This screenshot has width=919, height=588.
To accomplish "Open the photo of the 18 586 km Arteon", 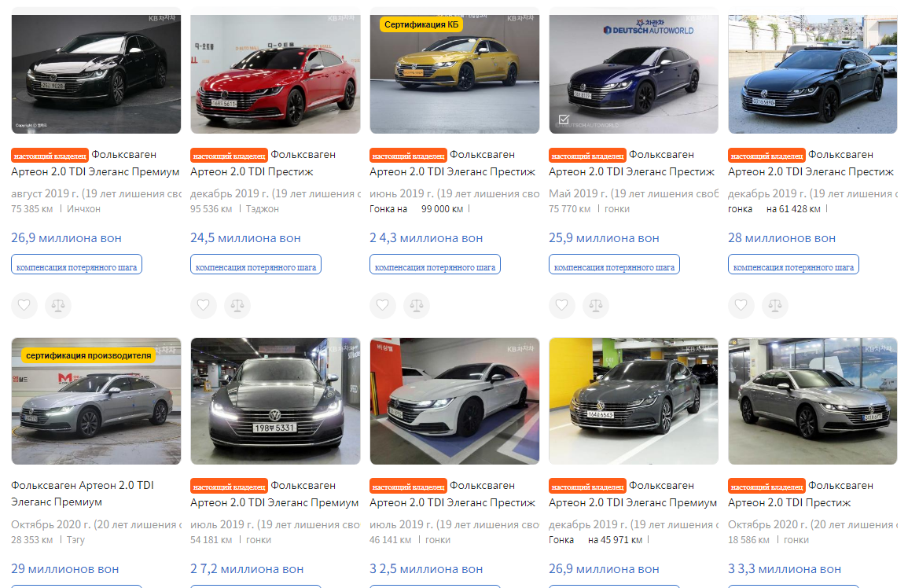I will pyautogui.click(x=813, y=401).
